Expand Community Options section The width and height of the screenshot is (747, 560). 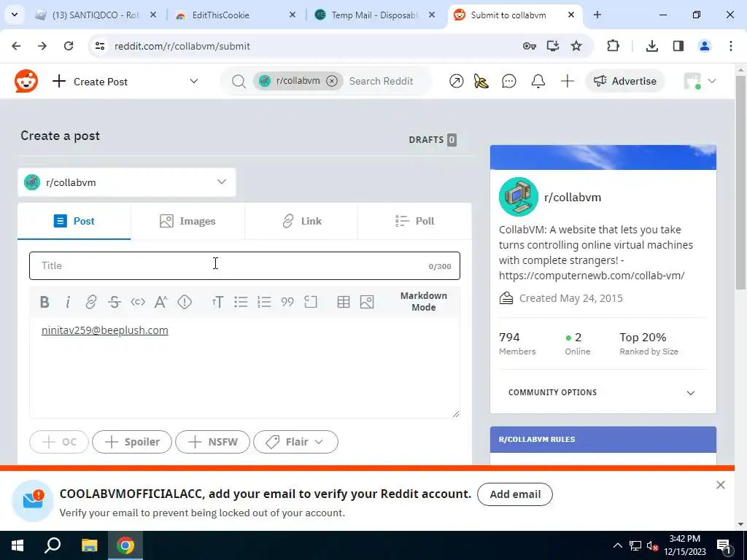pos(602,392)
